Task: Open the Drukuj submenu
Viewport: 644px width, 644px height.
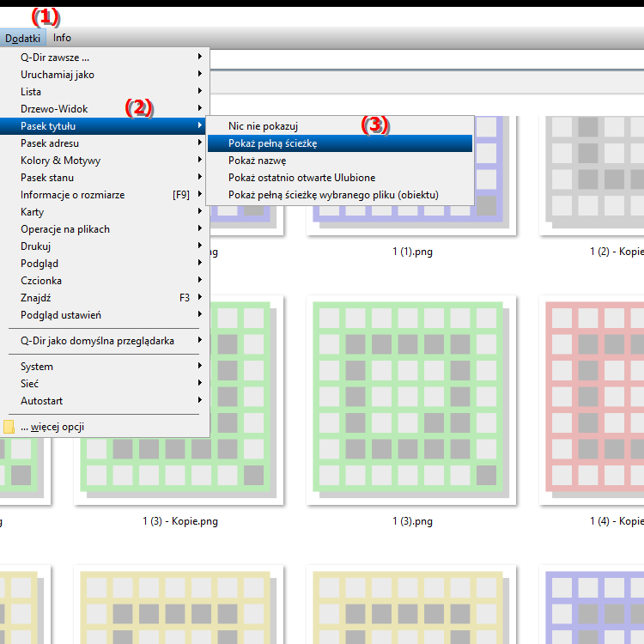Action: pyautogui.click(x=105, y=246)
